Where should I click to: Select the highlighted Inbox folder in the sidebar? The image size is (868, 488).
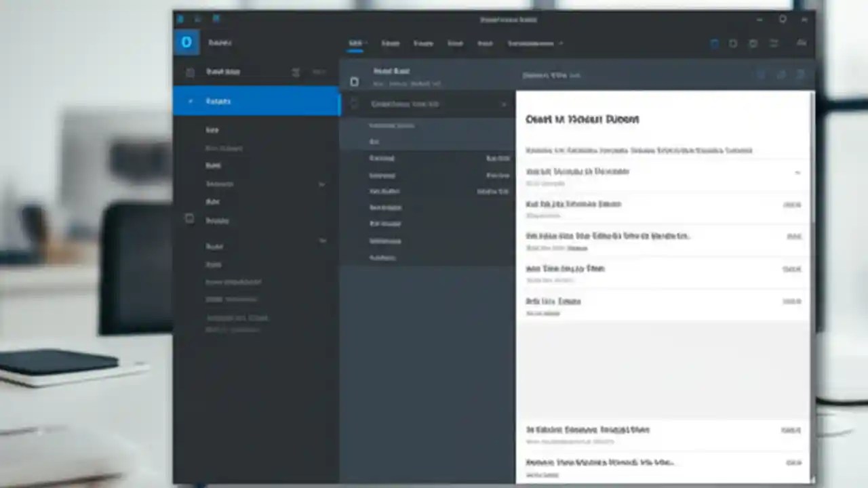(x=218, y=101)
